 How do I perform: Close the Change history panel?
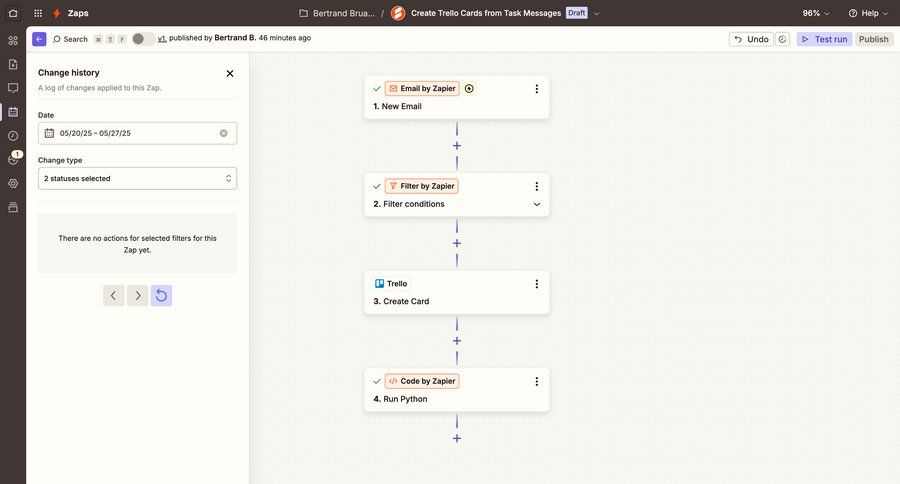click(230, 73)
